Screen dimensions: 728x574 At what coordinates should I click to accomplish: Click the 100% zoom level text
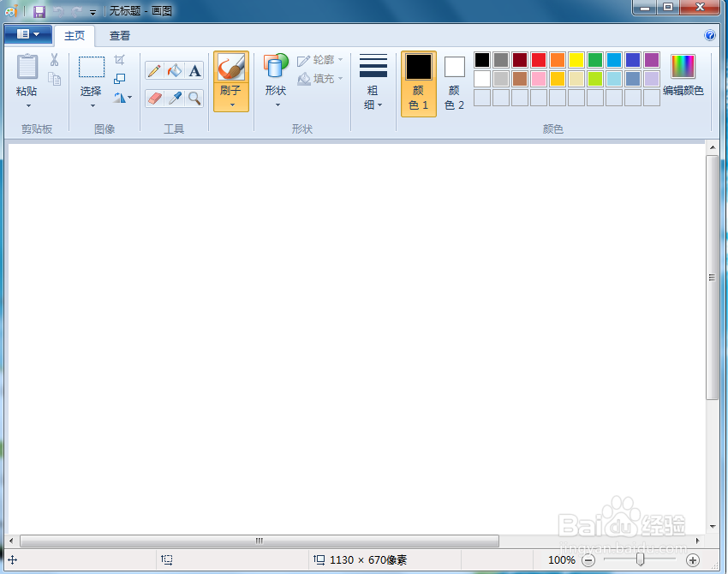coord(561,560)
